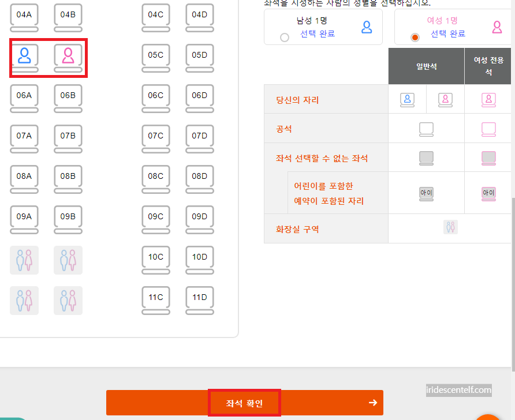Select seat 09A
This screenshot has width=515, height=420.
(x=24, y=219)
